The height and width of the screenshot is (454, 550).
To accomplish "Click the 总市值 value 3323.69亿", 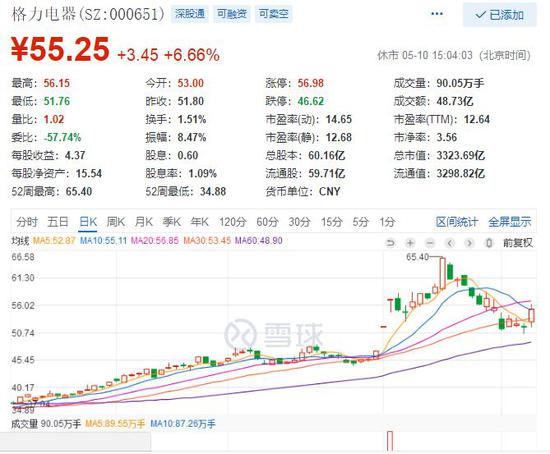I will pyautogui.click(x=461, y=155).
